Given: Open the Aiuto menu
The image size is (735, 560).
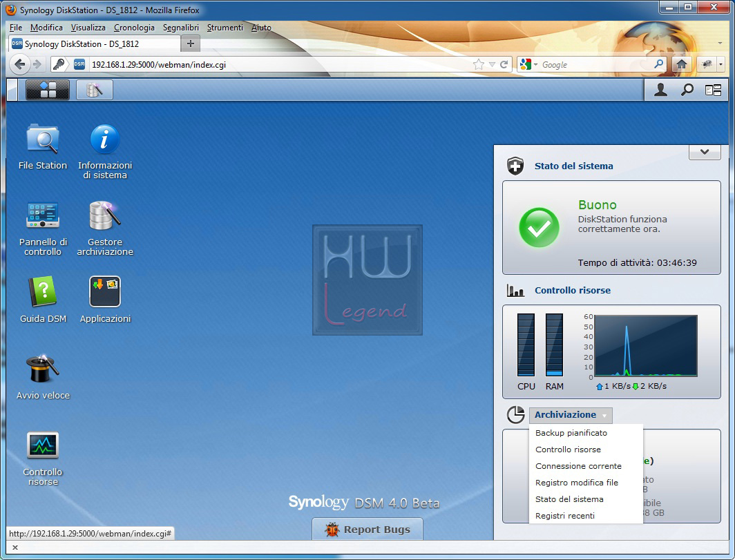Looking at the screenshot, I should tap(261, 28).
